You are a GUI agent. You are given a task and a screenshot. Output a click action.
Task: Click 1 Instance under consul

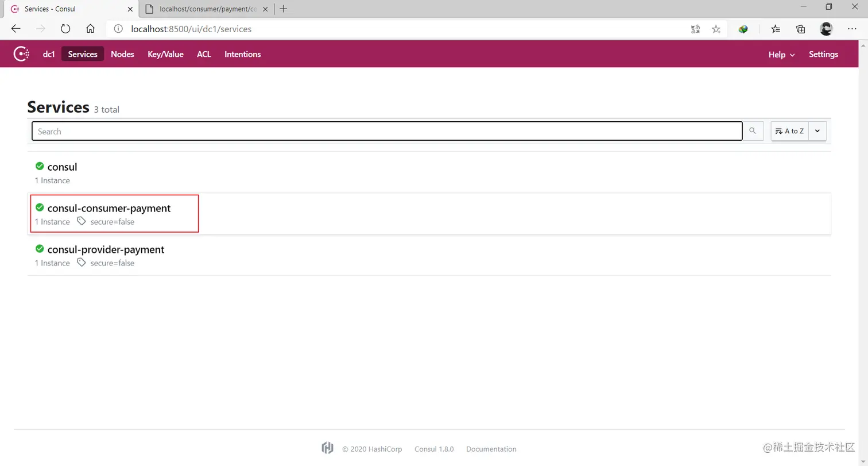52,180
